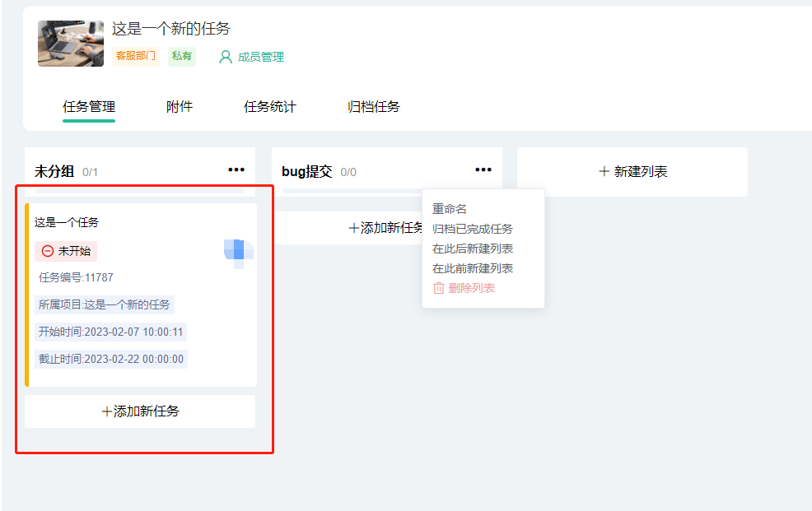Click 新建列表 to create a list
Image resolution: width=812 pixels, height=511 pixels.
point(632,172)
